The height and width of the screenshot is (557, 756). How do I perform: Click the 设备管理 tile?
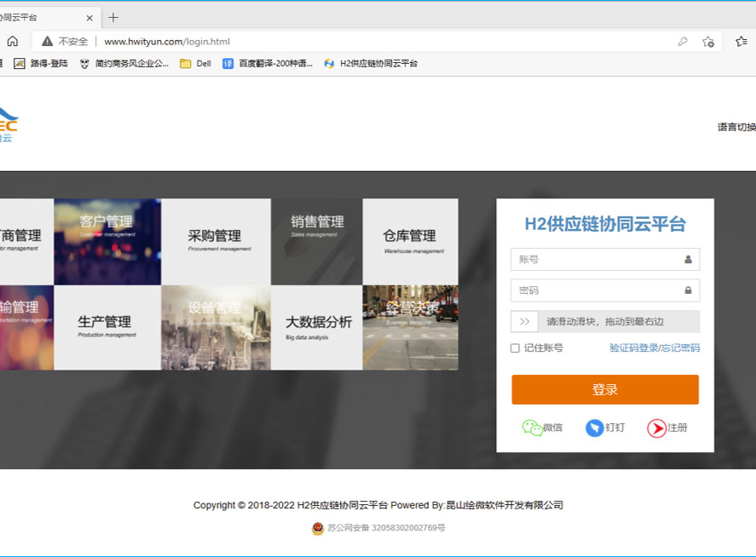pyautogui.click(x=216, y=328)
